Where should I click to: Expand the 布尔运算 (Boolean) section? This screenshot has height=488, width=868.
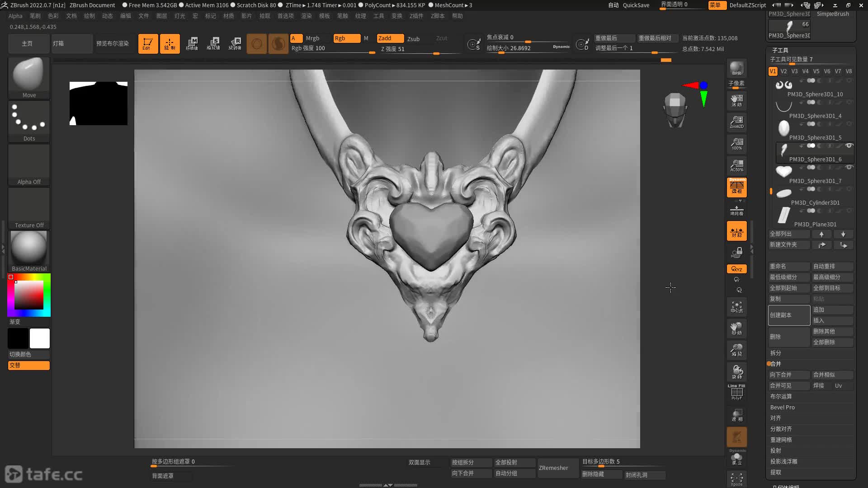(781, 396)
